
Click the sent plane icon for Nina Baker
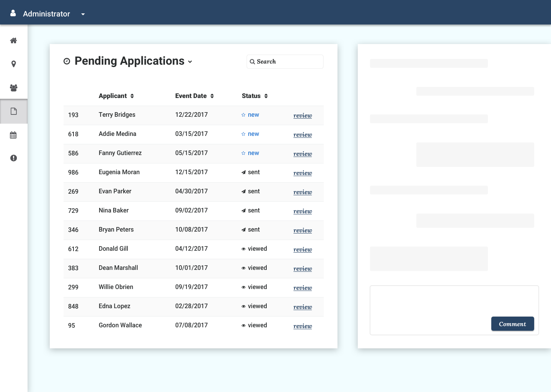(243, 211)
